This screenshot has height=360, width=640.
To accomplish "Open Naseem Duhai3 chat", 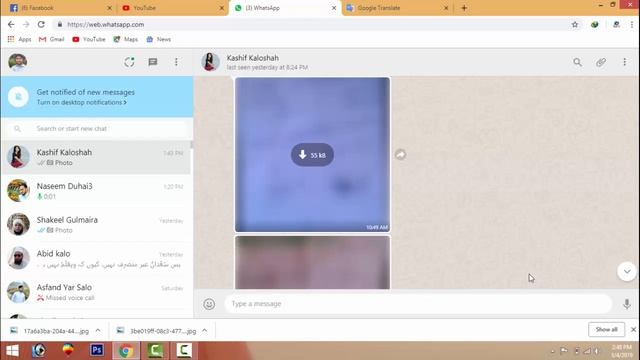I will pyautogui.click(x=96, y=191).
